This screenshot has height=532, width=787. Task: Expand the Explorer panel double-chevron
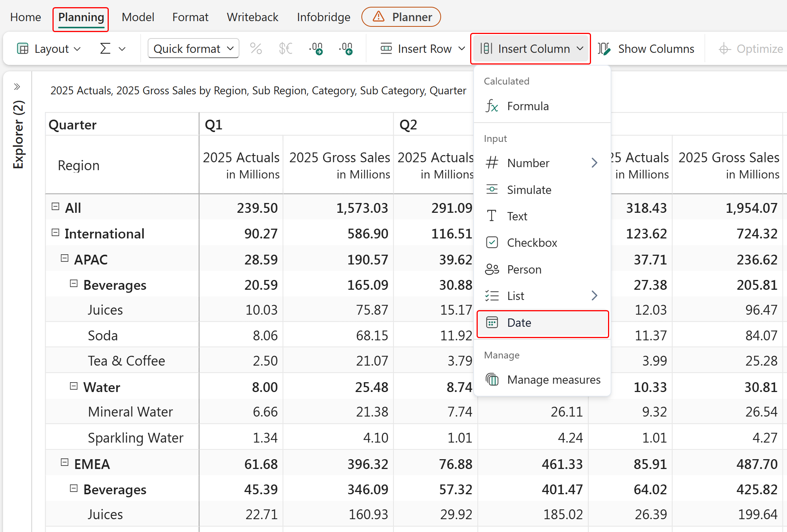(17, 87)
